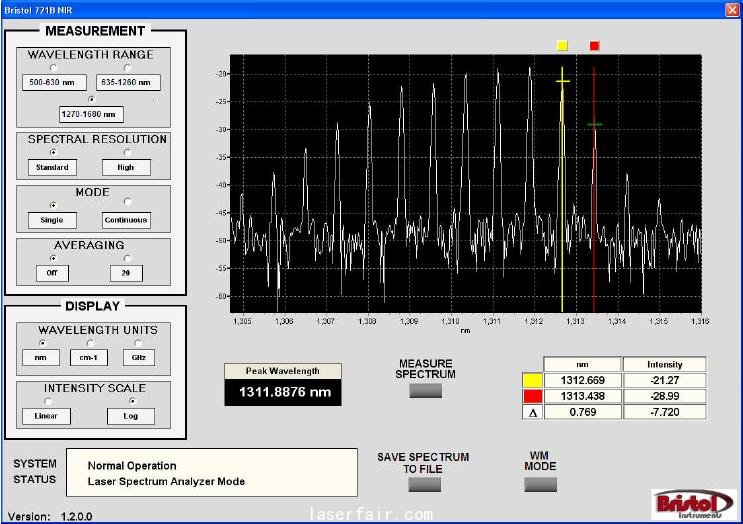Select Log intensity scale
Viewport: 743px width, 524px height.
coord(131,401)
